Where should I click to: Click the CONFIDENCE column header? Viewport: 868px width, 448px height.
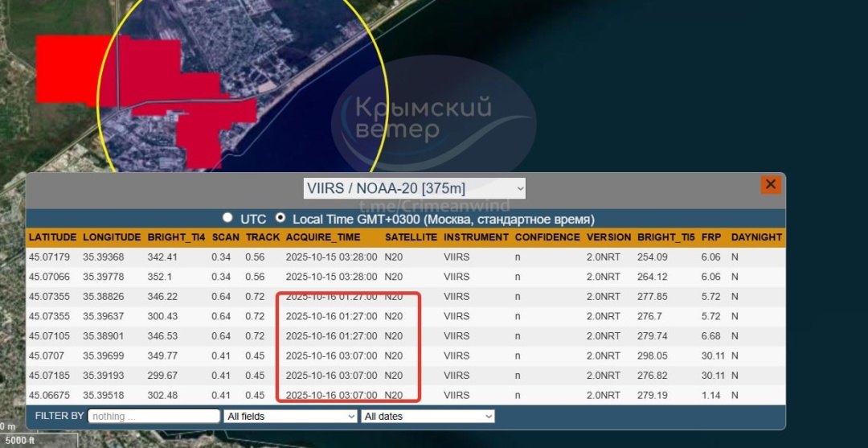click(547, 237)
